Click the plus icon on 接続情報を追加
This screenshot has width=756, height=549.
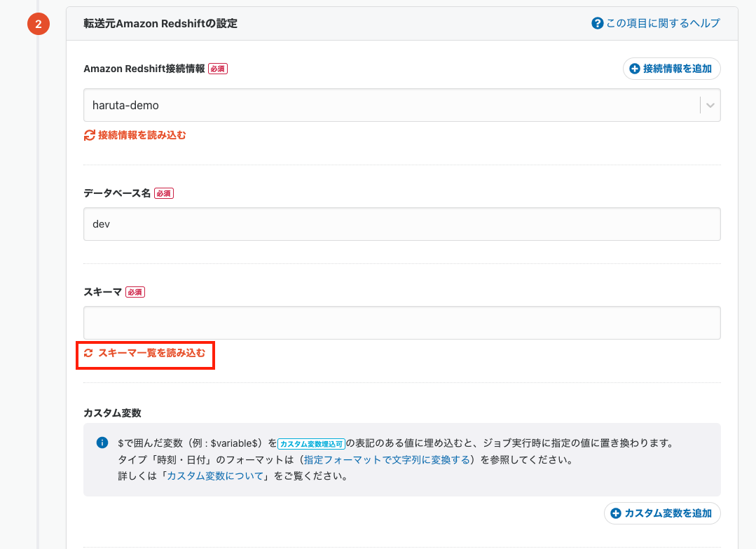click(633, 69)
